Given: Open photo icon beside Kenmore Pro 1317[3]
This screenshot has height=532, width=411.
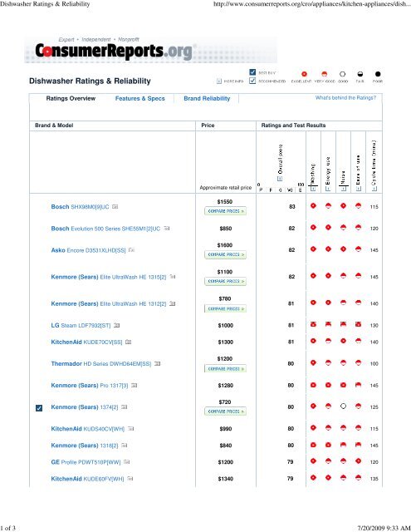Looking at the screenshot, I should click(x=135, y=385).
